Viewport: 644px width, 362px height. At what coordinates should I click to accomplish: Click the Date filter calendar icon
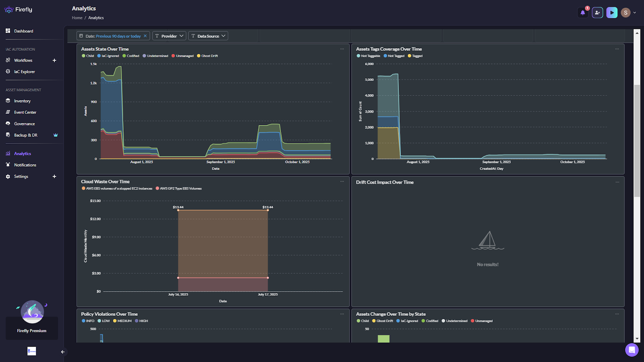pyautogui.click(x=81, y=36)
